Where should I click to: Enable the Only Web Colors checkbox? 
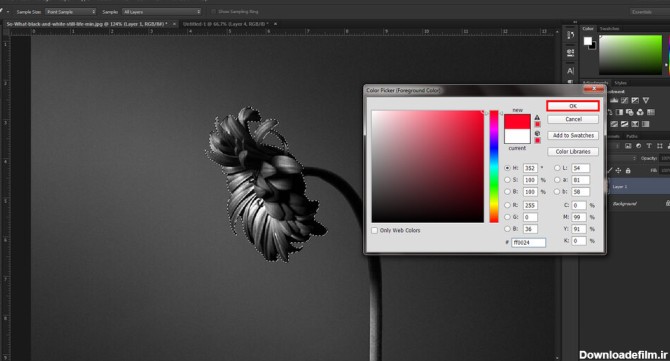pyautogui.click(x=375, y=230)
